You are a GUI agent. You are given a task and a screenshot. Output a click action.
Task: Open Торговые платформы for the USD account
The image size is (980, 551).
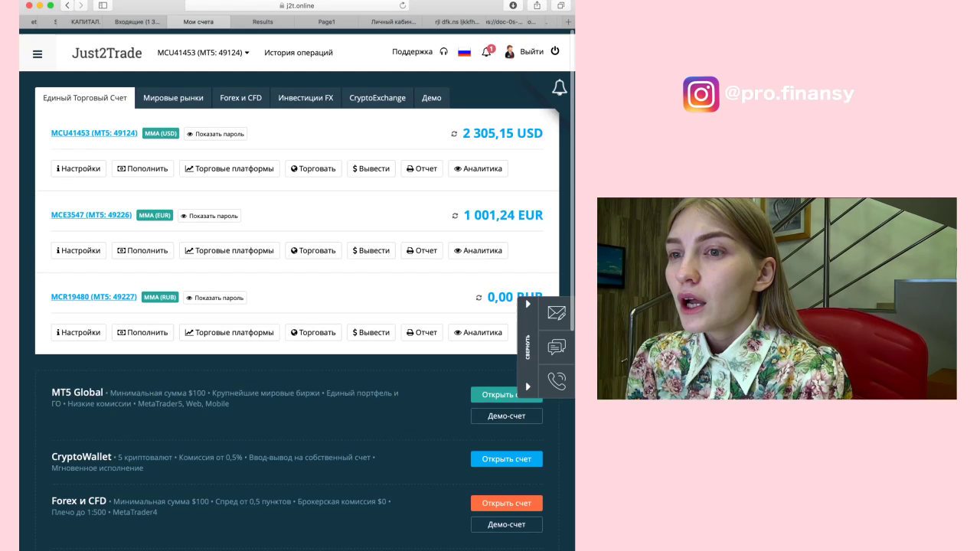(230, 168)
